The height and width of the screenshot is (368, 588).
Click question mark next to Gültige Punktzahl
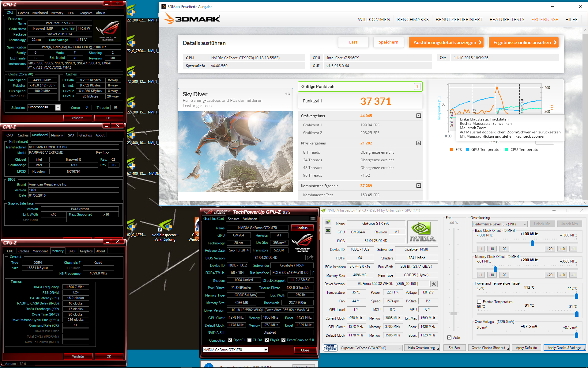click(417, 86)
